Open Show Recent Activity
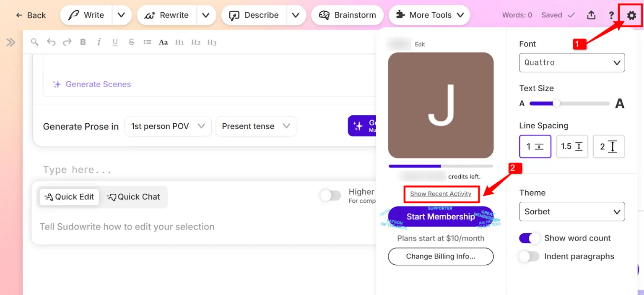 pos(441,194)
